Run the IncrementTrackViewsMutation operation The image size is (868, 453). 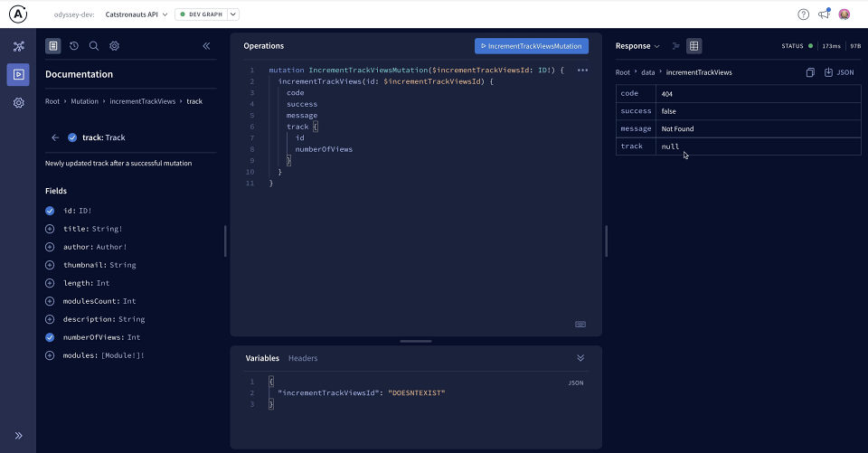pyautogui.click(x=532, y=46)
